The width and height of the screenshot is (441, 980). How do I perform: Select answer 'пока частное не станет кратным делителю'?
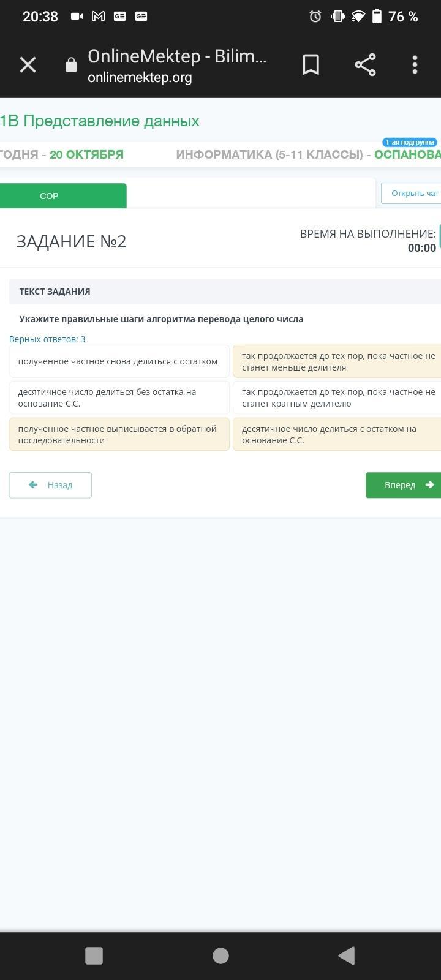point(337,398)
